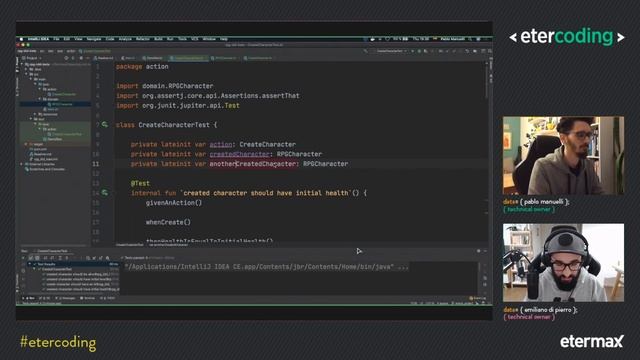The image size is (640, 360).
Task: Open the Project panel settings gear
Action: pyautogui.click(x=81, y=58)
